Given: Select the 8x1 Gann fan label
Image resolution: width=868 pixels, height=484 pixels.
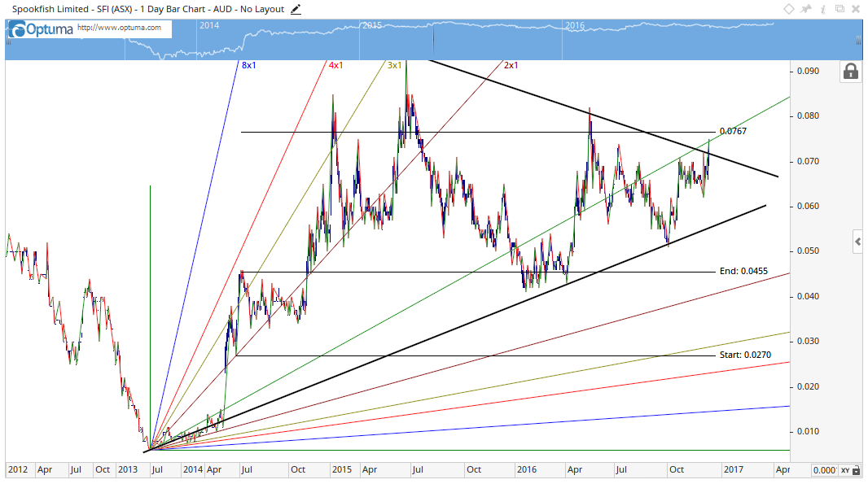Looking at the screenshot, I should pos(249,65).
